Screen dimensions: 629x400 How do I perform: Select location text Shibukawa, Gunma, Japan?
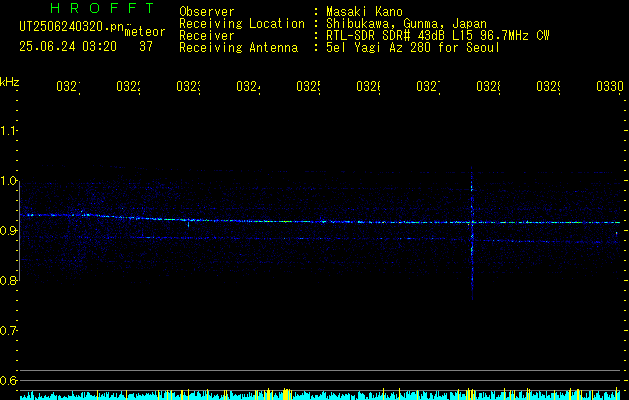406,24
